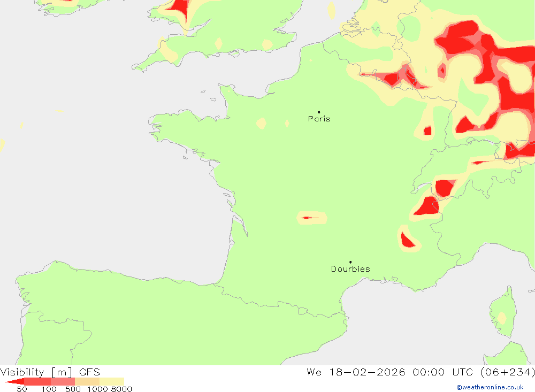The width and height of the screenshot is (535, 392).
Task: Click the Paris map label
Action: [319, 119]
